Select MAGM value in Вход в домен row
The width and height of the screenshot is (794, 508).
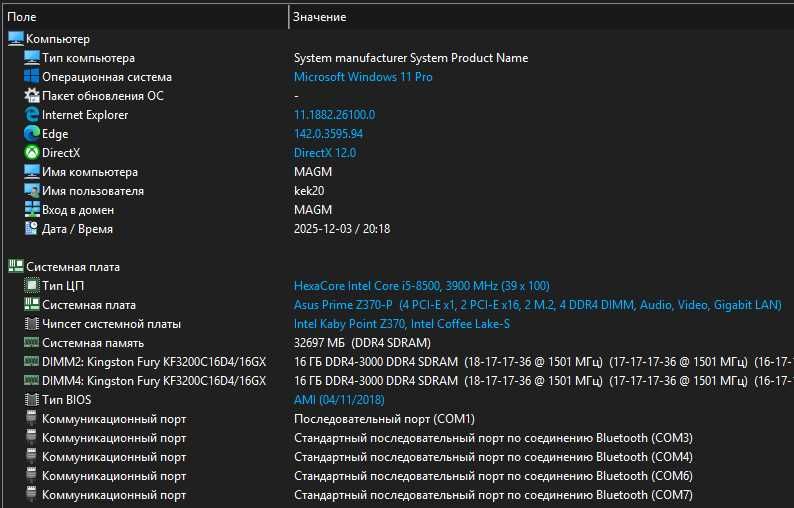313,210
